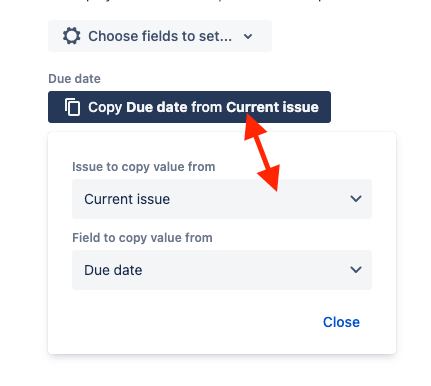Screen dimensions: 431x386
Task: Click Copy Due date from Current issue button
Action: coord(189,107)
